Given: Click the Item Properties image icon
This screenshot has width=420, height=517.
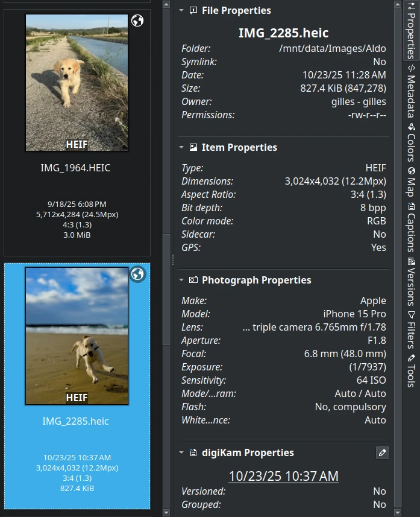Looking at the screenshot, I should coord(193,147).
